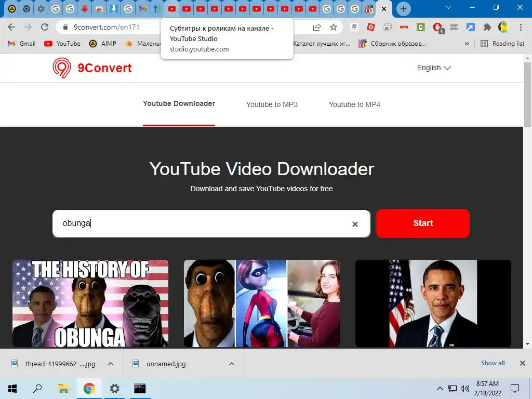Image resolution: width=532 pixels, height=399 pixels.
Task: Open the AIMP bookmark
Action: [x=103, y=44]
